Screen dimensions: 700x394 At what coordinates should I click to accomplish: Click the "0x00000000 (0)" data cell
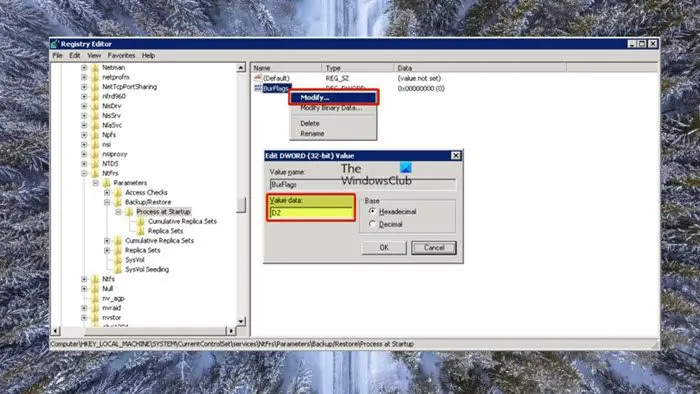pos(421,88)
